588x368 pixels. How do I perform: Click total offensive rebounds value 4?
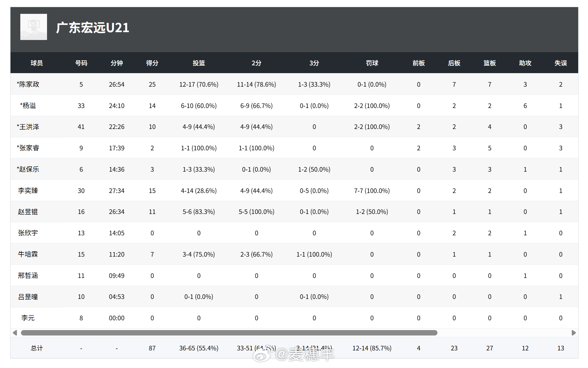pos(419,348)
